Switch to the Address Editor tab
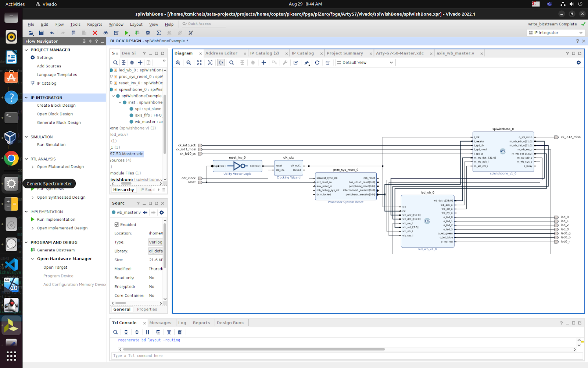Screen dimensions: 588x368 click(221, 53)
